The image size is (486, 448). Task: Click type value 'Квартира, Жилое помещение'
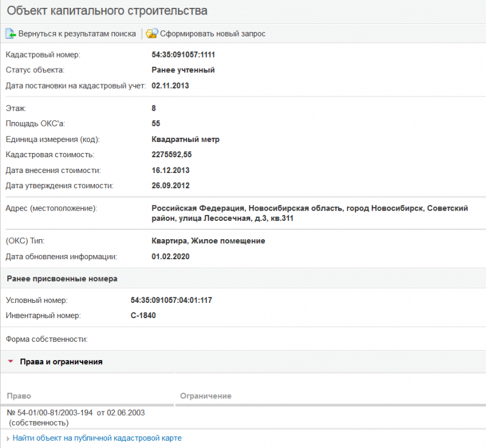coord(208,241)
